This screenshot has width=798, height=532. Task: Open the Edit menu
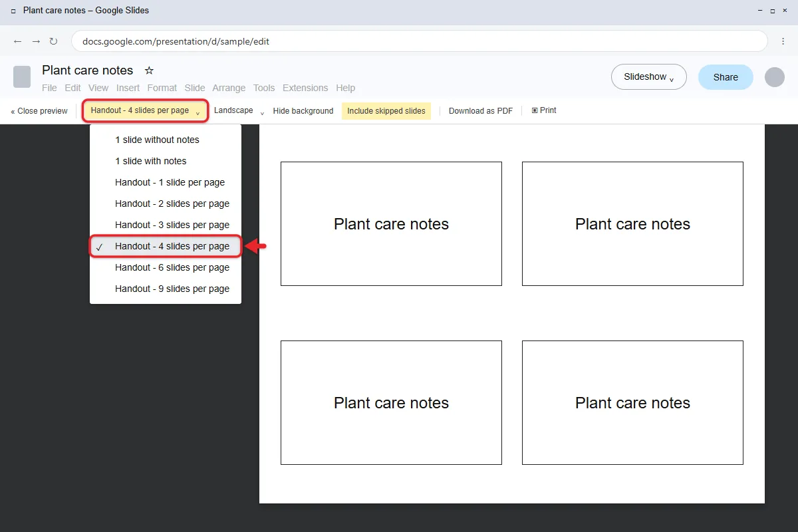click(72, 88)
